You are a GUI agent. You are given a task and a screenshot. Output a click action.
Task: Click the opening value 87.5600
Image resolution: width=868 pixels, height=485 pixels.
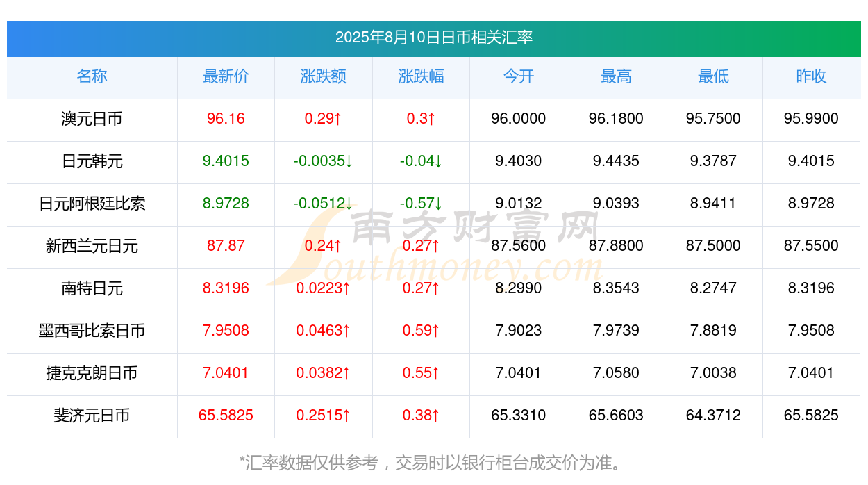coord(519,246)
